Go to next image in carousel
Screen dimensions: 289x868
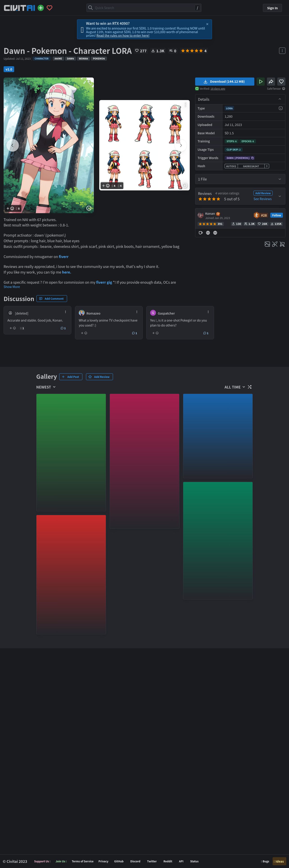[181, 145]
